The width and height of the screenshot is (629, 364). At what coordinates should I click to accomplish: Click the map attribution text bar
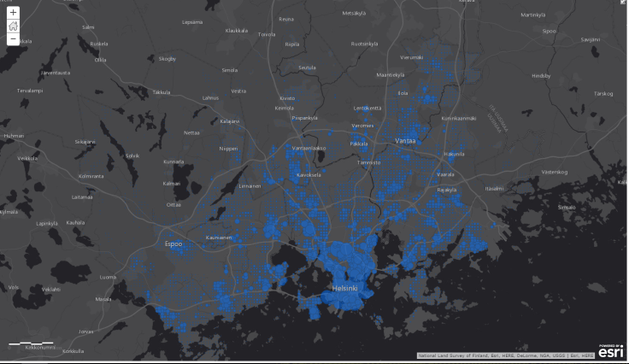[x=505, y=355]
